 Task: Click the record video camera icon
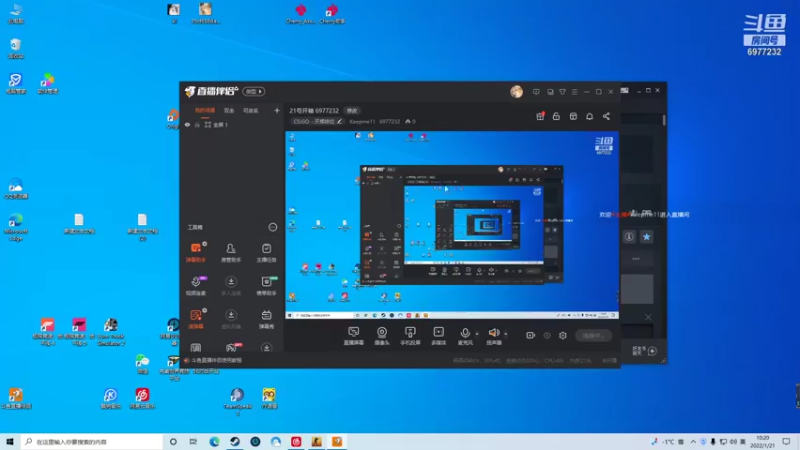tap(531, 335)
